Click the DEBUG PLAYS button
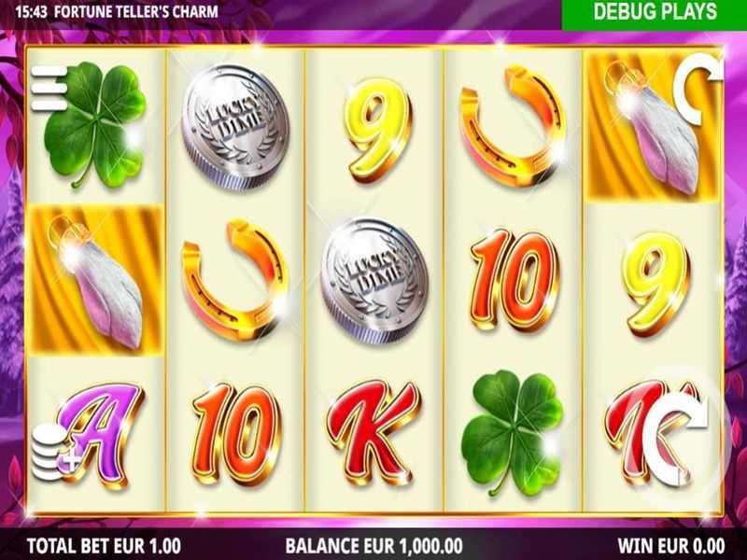The image size is (747, 560). click(655, 13)
